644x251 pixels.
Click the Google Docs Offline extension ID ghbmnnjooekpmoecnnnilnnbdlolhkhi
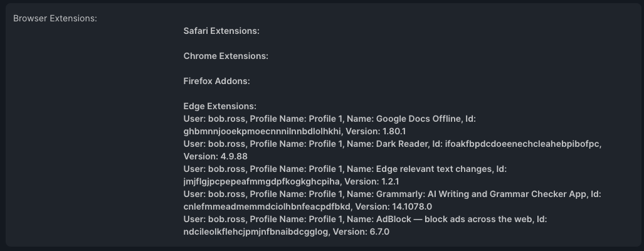tap(262, 131)
